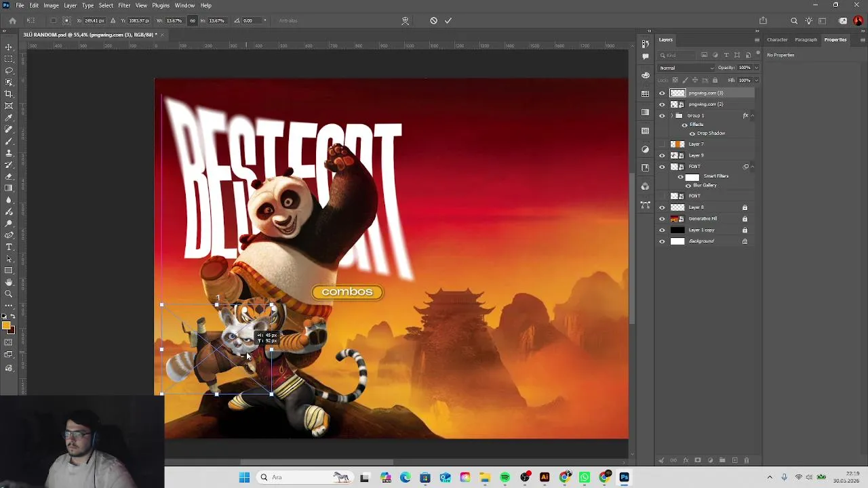Select the Hand tool

pos(9,282)
